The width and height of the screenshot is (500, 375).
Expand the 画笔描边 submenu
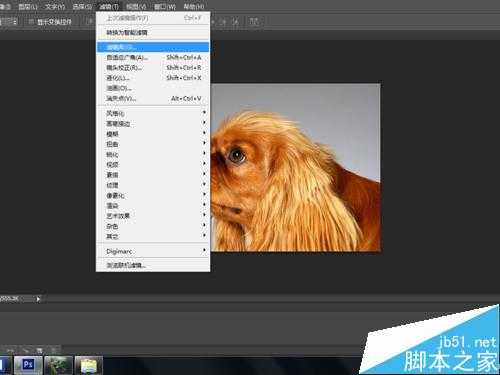click(x=153, y=124)
